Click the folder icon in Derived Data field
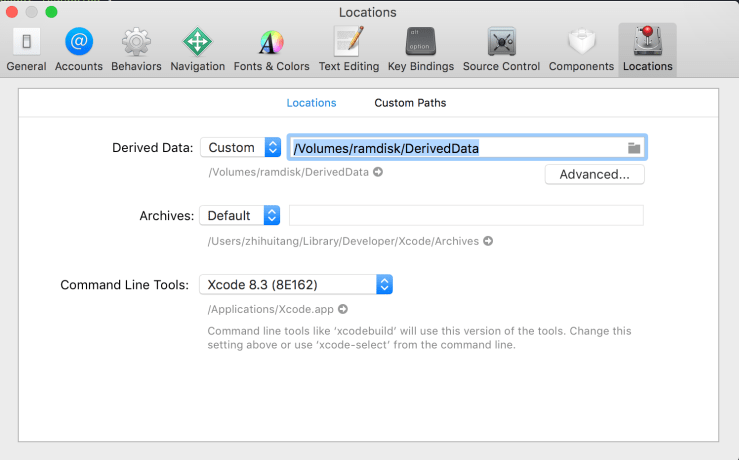Screen dimensions: 739x460 pyautogui.click(x=633, y=148)
